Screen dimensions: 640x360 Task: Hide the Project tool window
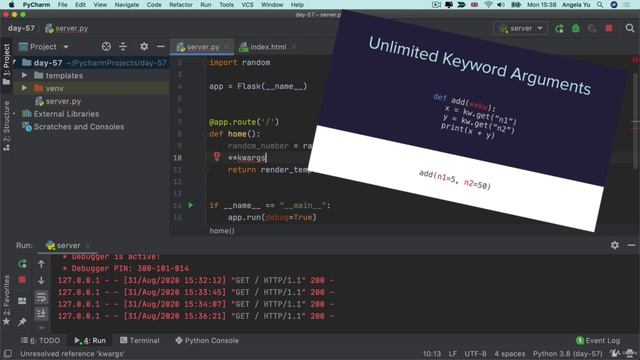[x=161, y=47]
